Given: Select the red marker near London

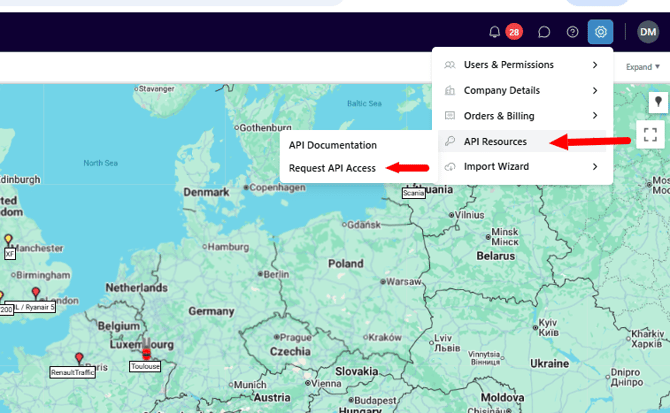Looking at the screenshot, I should coord(36,293).
